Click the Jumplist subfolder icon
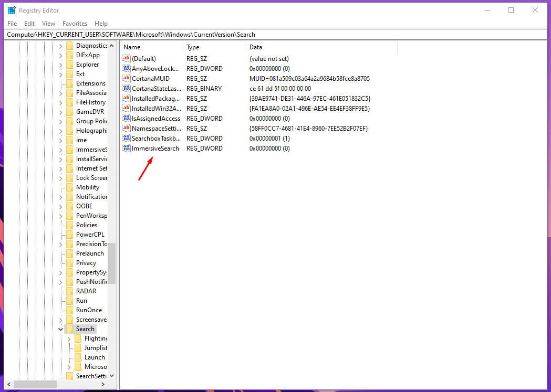The height and width of the screenshot is (392, 551). tap(78, 348)
